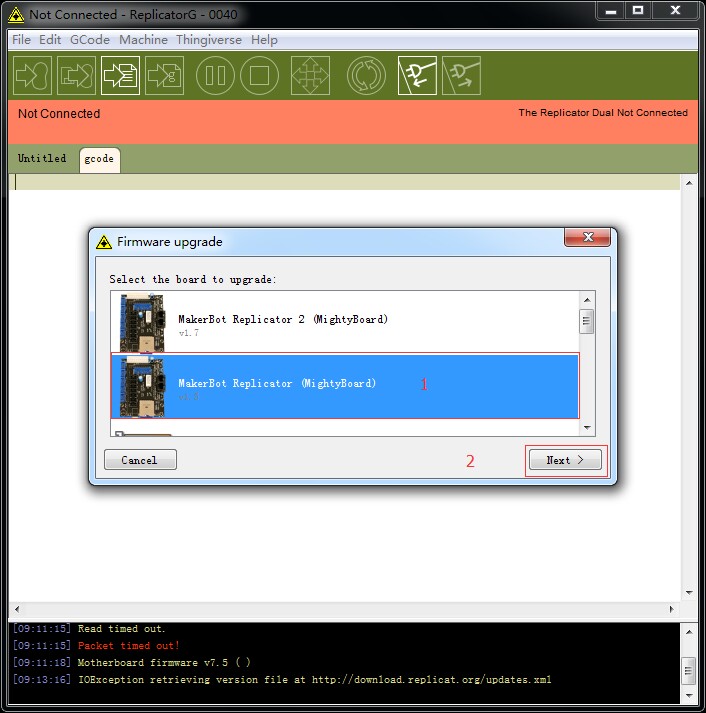Image resolution: width=706 pixels, height=713 pixels.
Task: Click 'The Replicator Dual Not Connected' status
Action: coord(603,113)
